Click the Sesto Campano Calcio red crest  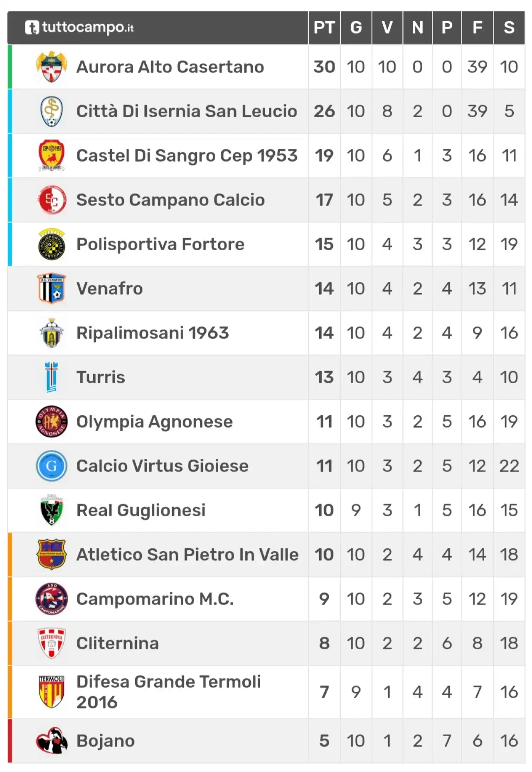52,200
